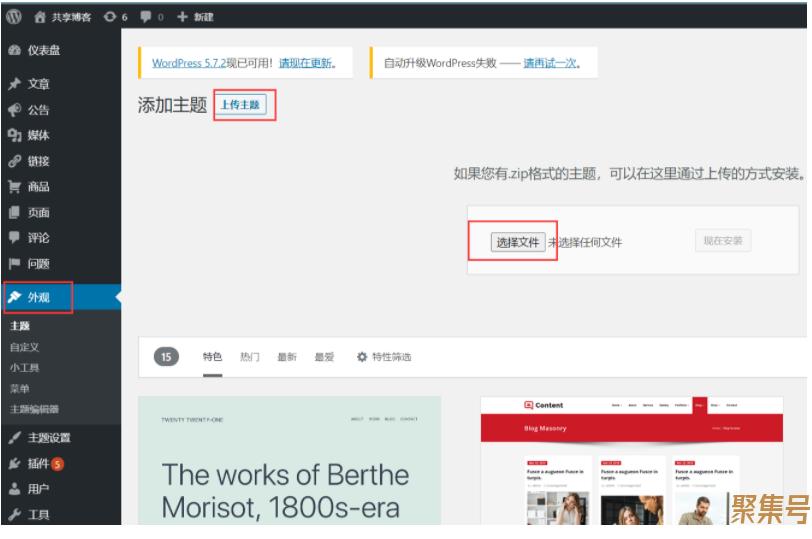
Task: Open Content Blog Masonry theme thumbnail
Action: [x=632, y=461]
